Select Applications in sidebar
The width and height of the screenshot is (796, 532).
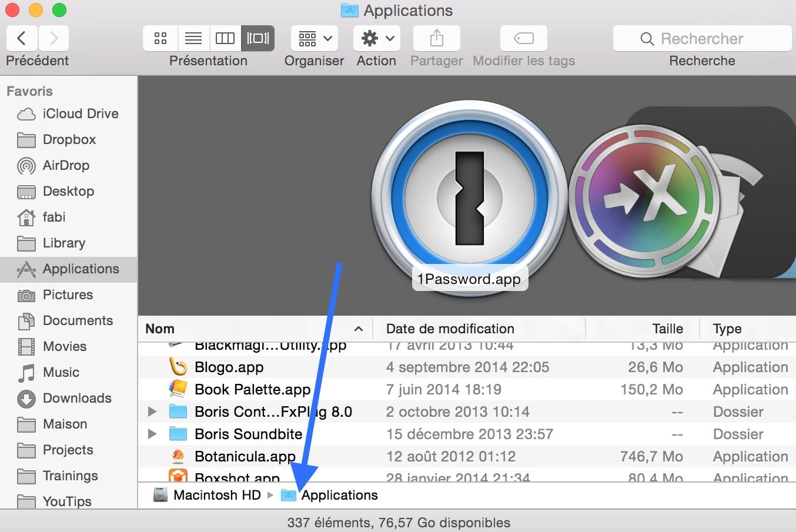(x=69, y=269)
